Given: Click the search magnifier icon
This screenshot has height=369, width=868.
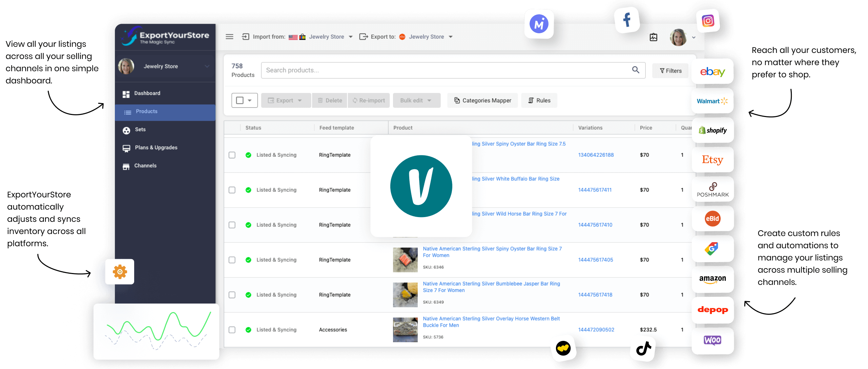Looking at the screenshot, I should (x=636, y=70).
